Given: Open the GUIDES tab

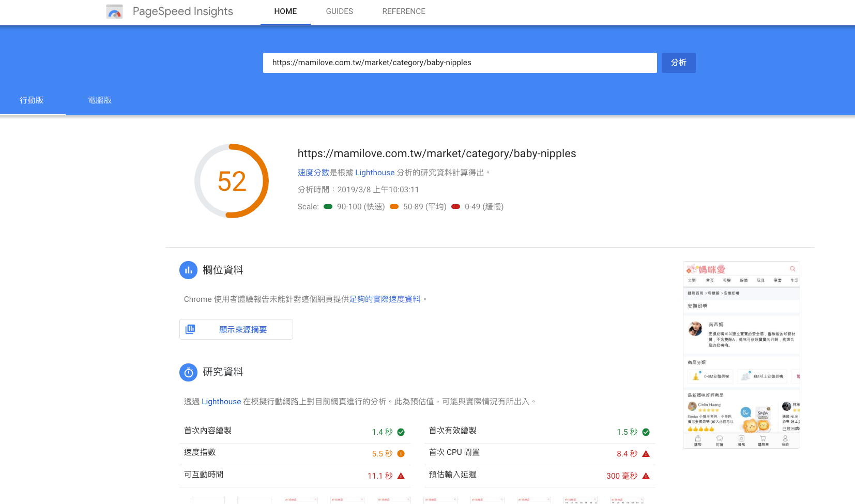Looking at the screenshot, I should 340,11.
